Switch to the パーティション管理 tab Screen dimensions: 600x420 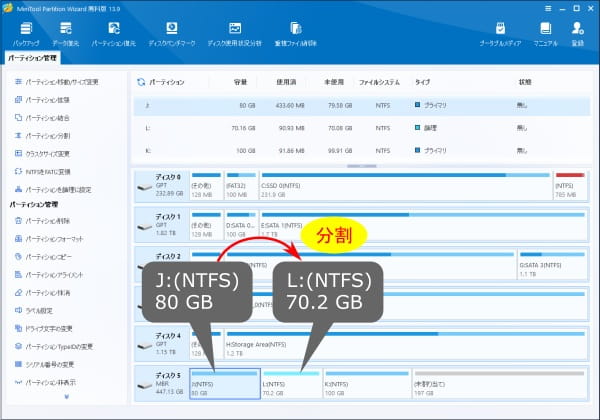tap(33, 58)
